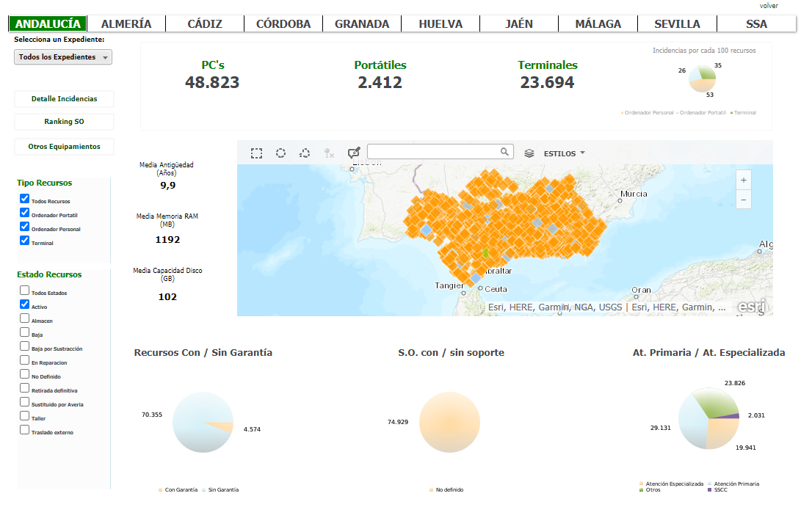Open the map layers icon
The image size is (812, 507).
pos(529,153)
